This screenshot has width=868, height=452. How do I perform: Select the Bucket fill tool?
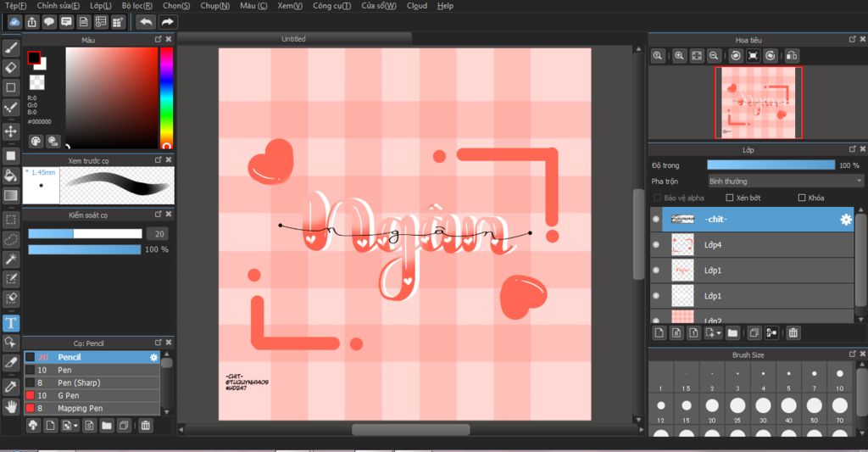pos(10,176)
